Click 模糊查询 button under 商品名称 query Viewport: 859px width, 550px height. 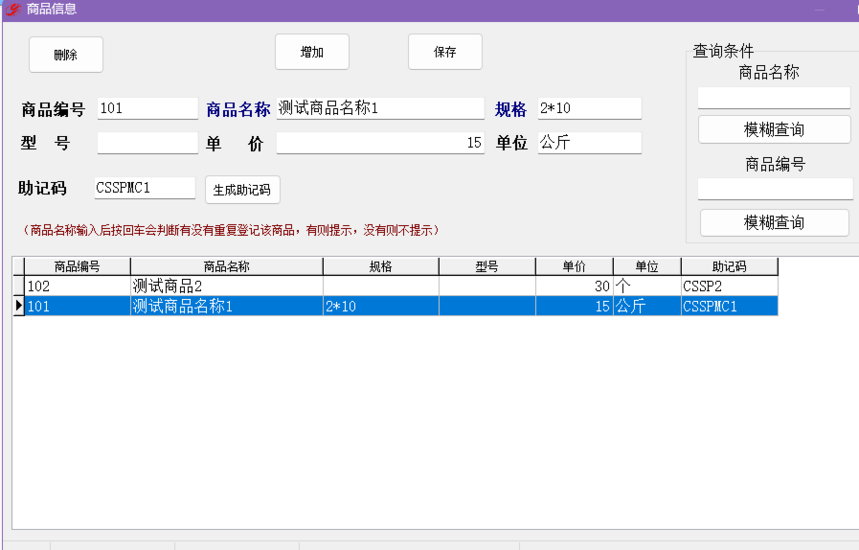[774, 129]
